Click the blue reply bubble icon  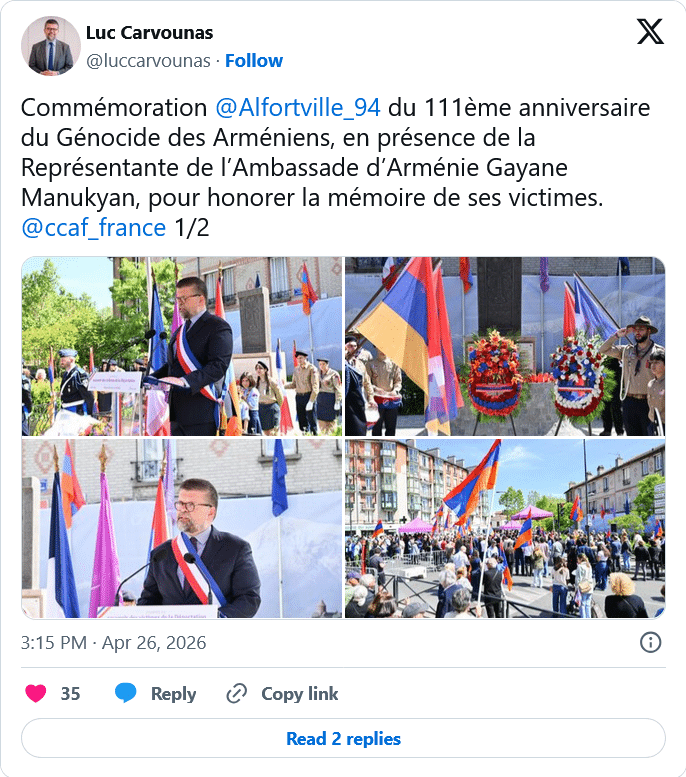click(x=126, y=693)
